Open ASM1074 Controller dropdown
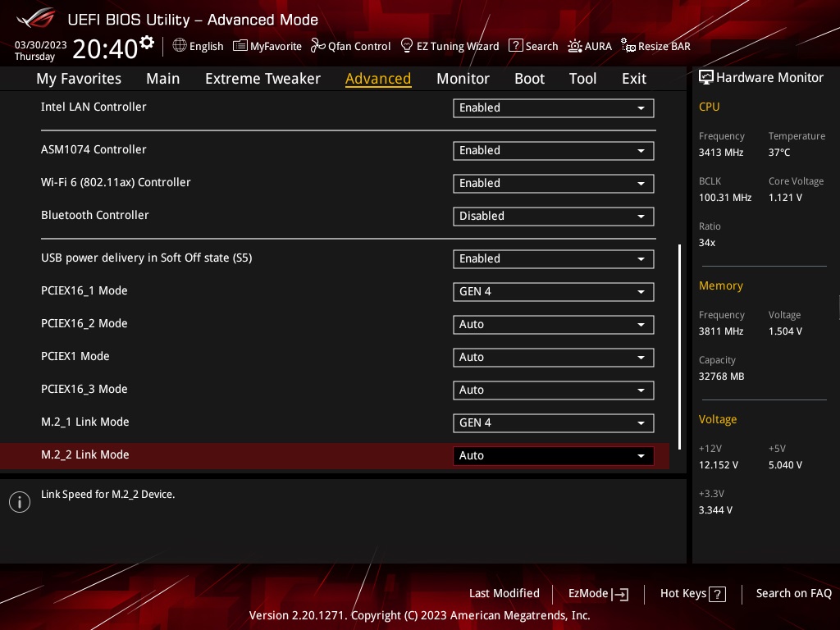The width and height of the screenshot is (840, 630). tap(554, 151)
